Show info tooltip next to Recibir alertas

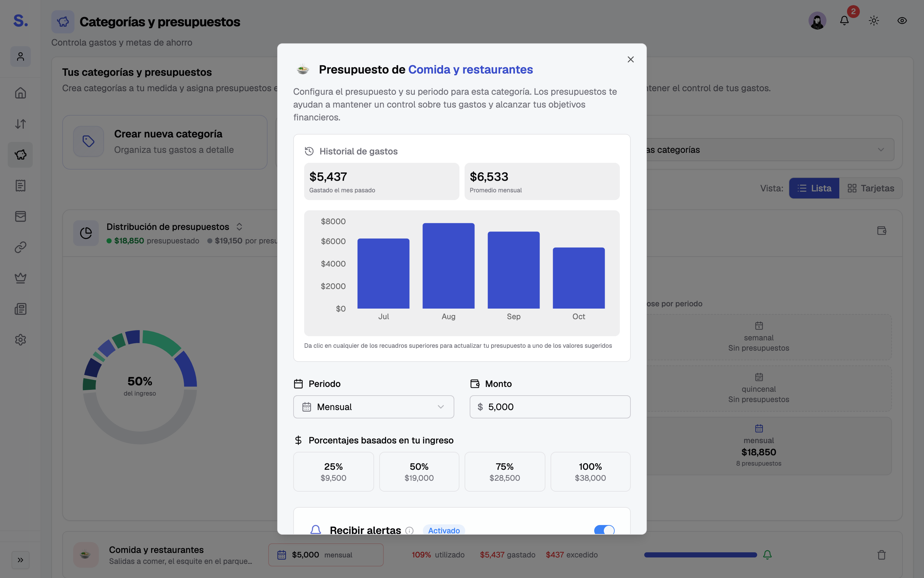[x=409, y=530]
